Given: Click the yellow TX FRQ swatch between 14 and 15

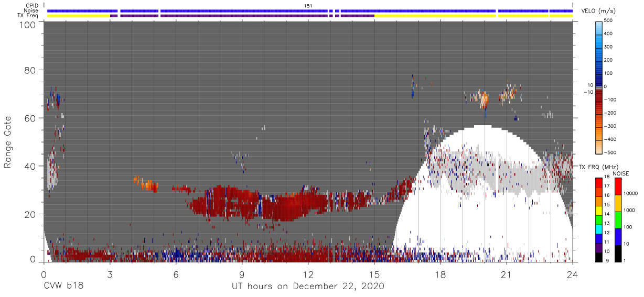Looking at the screenshot, I should point(599,211).
